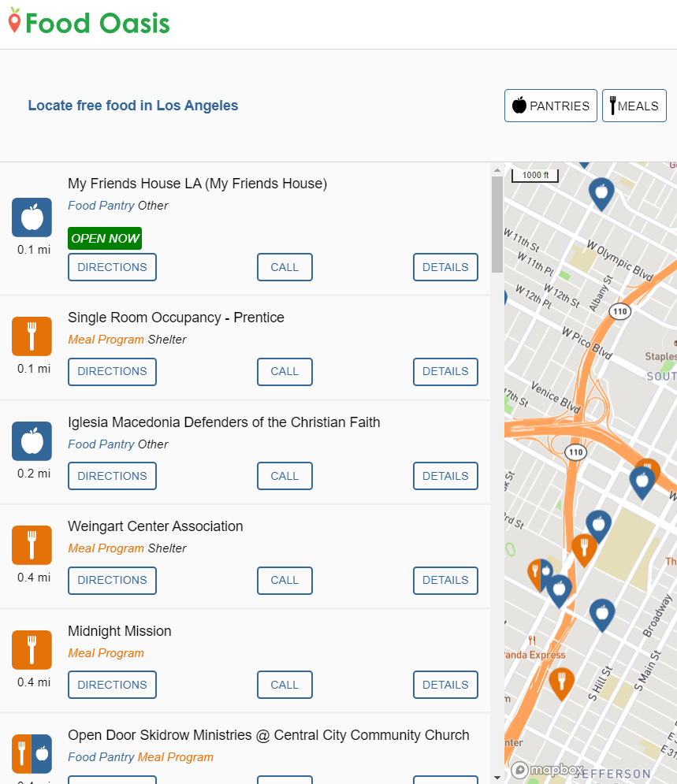Click the "Midnight Mission" title
This screenshot has width=677, height=784.
pyautogui.click(x=120, y=631)
